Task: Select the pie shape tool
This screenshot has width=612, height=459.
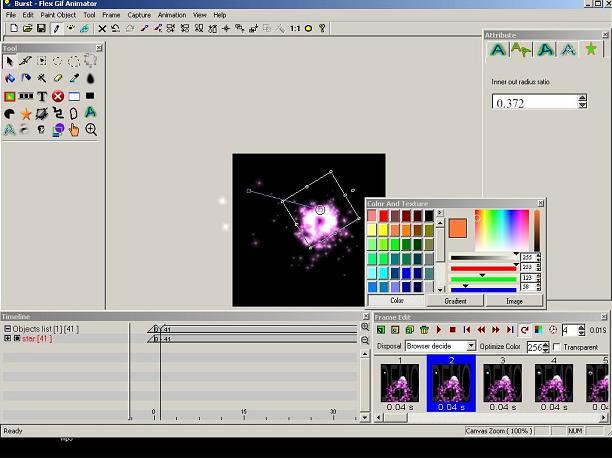Action: tap(10, 114)
